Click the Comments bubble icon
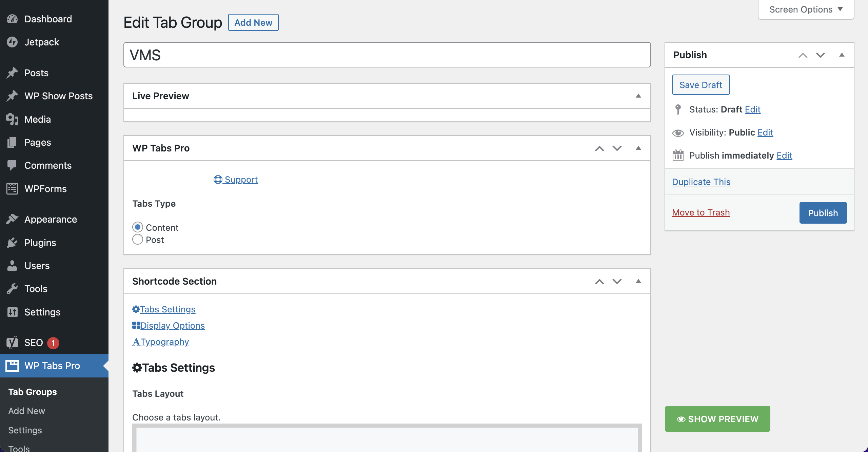This screenshot has height=452, width=868. click(x=12, y=165)
